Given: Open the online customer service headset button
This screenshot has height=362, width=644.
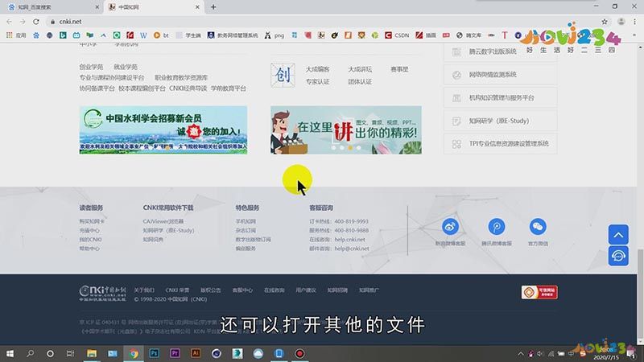Looking at the screenshot, I should pos(618,256).
